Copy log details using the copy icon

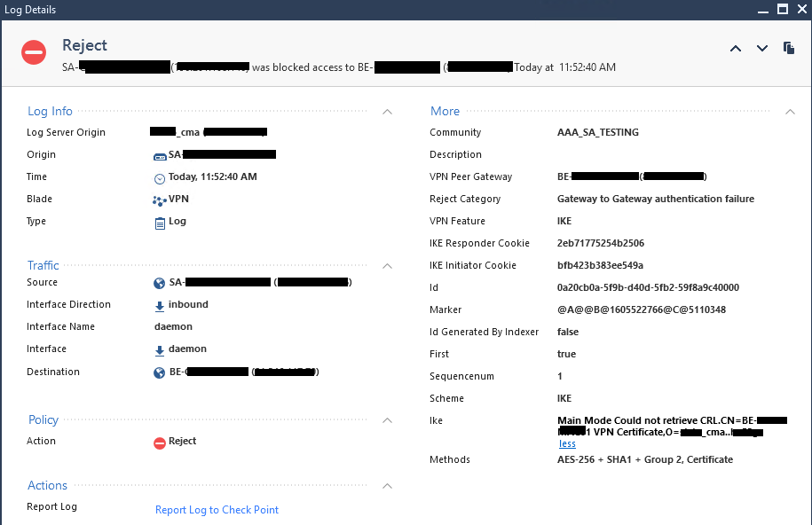(789, 48)
